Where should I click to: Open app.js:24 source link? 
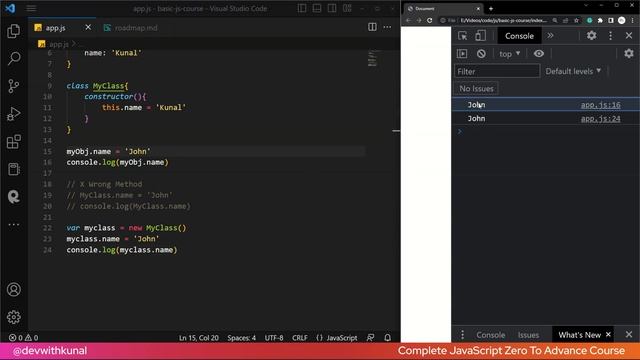tap(600, 119)
